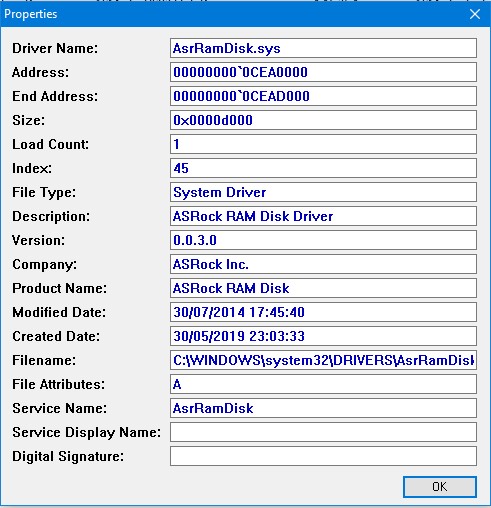The width and height of the screenshot is (491, 508).
Task: Click the 'Address:' label
Action: (40, 72)
